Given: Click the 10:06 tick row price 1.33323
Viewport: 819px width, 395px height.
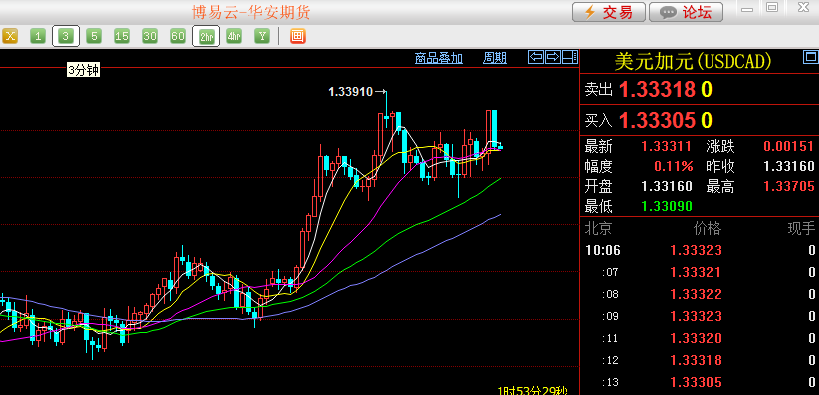Looking at the screenshot, I should point(696,250).
